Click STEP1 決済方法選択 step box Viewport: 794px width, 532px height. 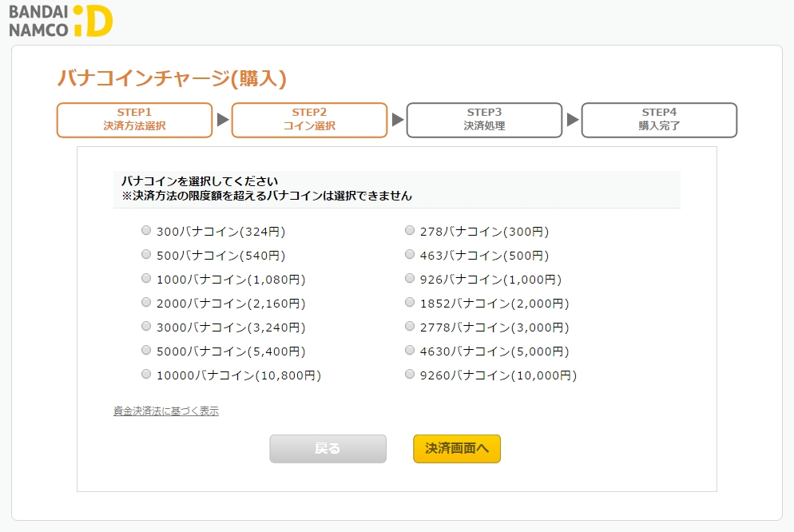click(x=134, y=120)
